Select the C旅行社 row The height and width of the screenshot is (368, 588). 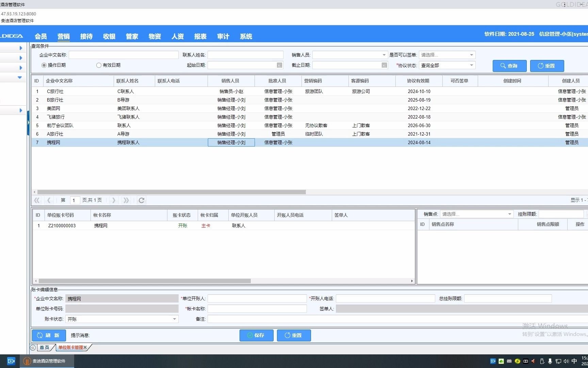pyautogui.click(x=310, y=91)
